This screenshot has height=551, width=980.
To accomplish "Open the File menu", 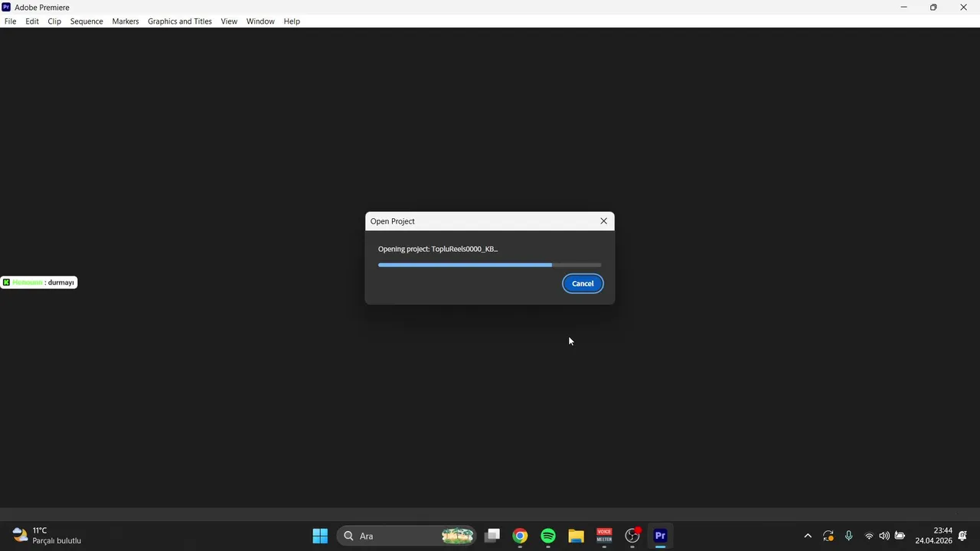I will point(10,21).
